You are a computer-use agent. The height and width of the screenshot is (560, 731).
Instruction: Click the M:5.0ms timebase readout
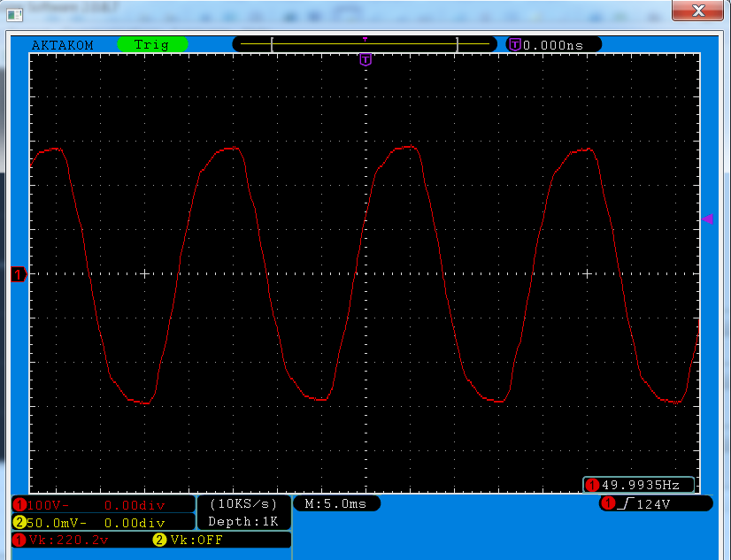pyautogui.click(x=335, y=503)
